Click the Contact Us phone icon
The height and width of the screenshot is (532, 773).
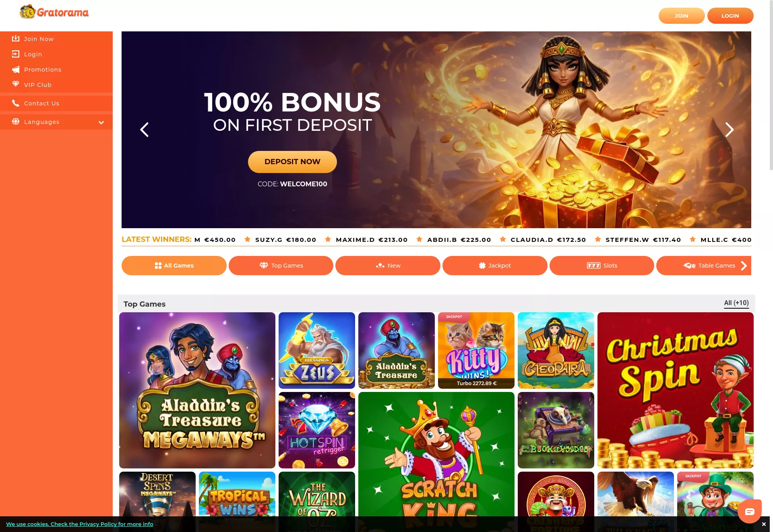coord(16,103)
